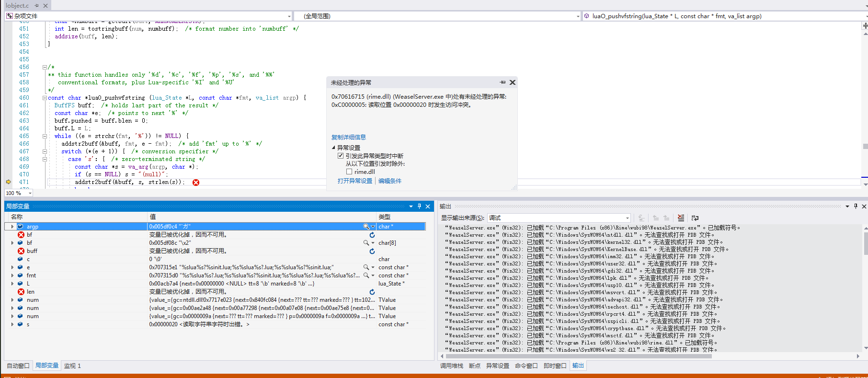Click the clear all output icon
Image resolution: width=868 pixels, height=378 pixels.
click(x=681, y=218)
